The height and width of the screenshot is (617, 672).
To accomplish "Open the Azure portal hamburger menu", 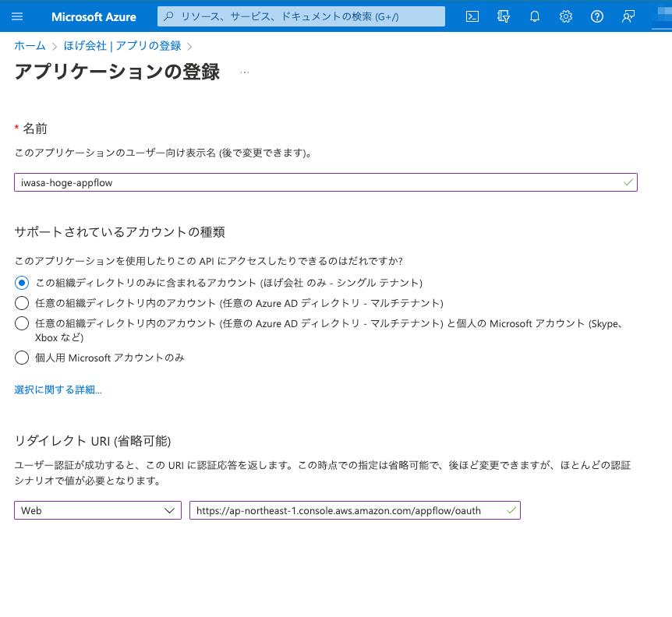I will tap(17, 16).
